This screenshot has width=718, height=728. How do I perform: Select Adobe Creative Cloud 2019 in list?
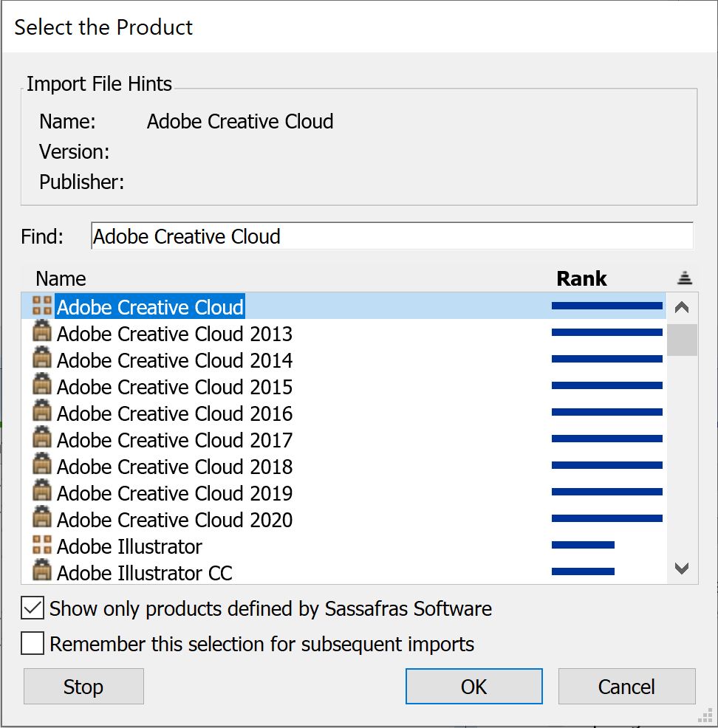click(343, 491)
